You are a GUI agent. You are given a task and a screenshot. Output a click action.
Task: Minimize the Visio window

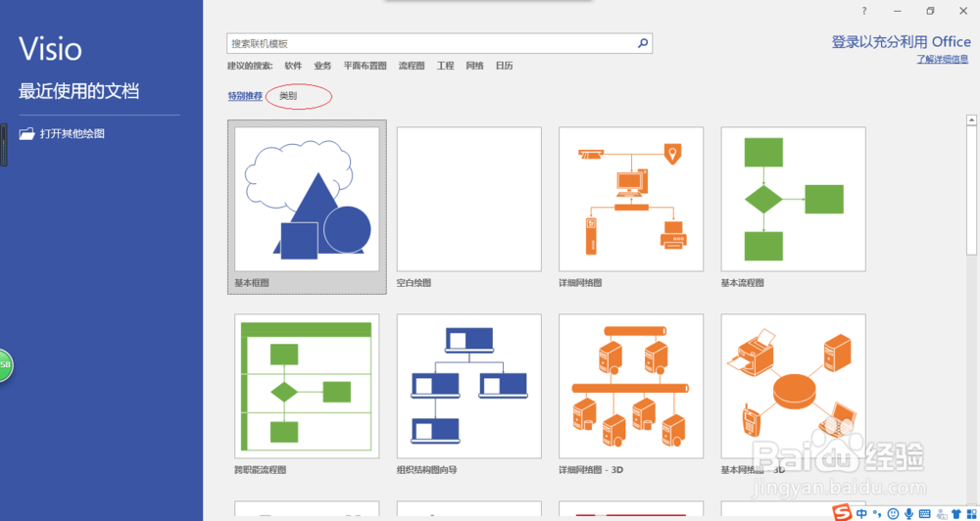coord(898,11)
